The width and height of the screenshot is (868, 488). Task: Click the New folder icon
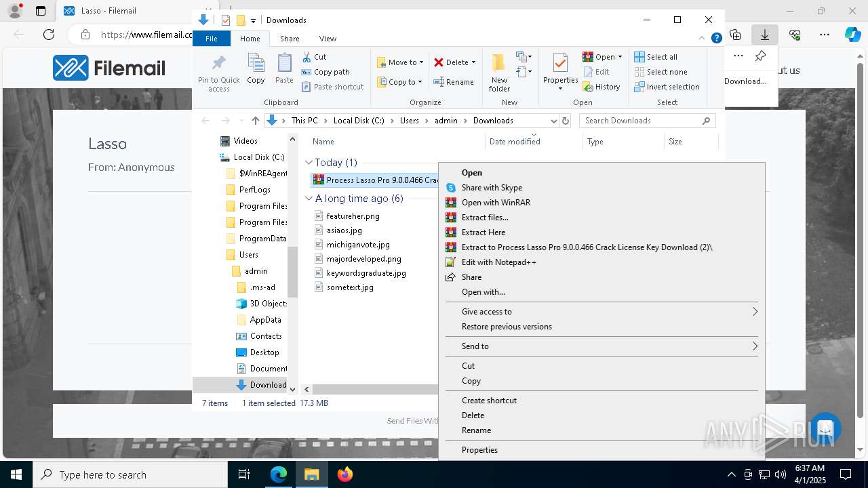pyautogui.click(x=499, y=63)
